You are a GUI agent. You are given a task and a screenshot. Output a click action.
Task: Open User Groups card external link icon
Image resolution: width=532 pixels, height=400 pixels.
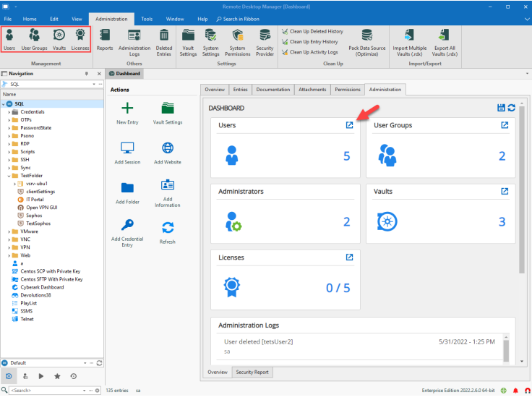(x=505, y=125)
